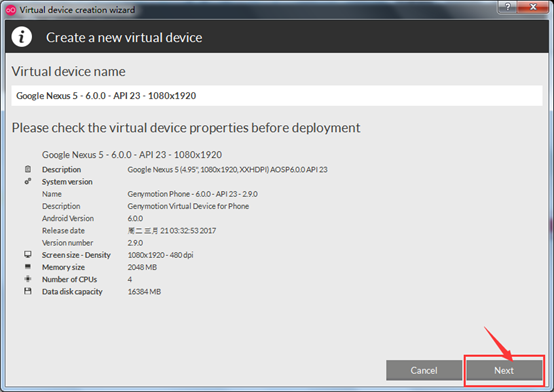Screen dimensions: 554x392
Task: Click the Next button
Action: point(504,370)
